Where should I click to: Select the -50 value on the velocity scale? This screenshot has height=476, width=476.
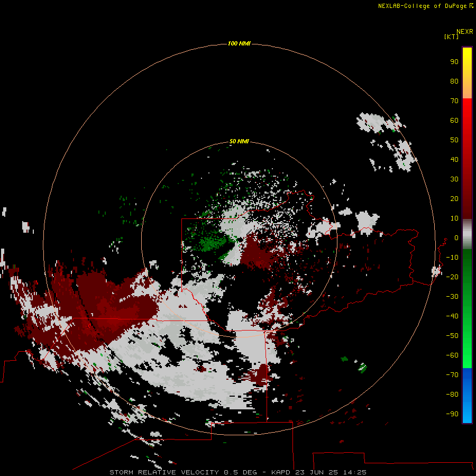[x=452, y=336]
